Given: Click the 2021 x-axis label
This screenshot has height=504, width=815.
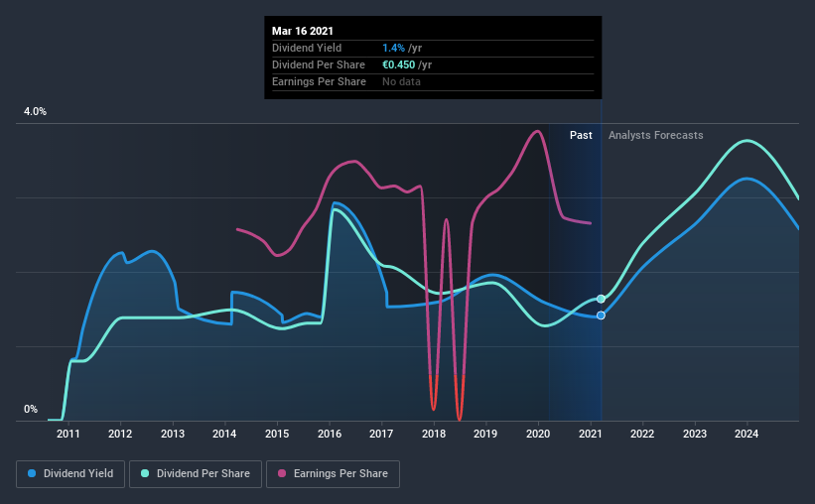Looking at the screenshot, I should tap(591, 434).
